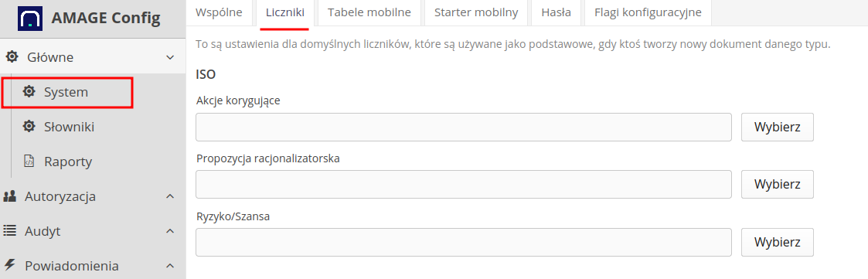Go to the Flagi konfiguracyjne tab
Viewport: 868px width, 279px height.
point(648,12)
